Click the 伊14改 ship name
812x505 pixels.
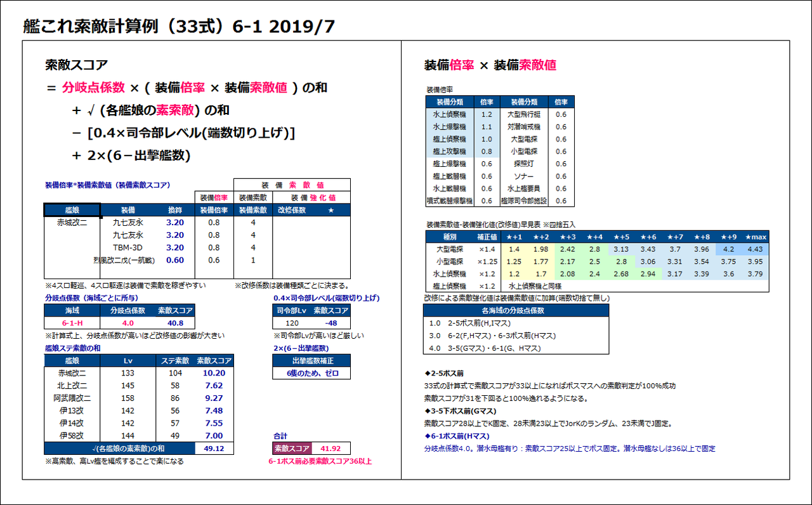click(72, 423)
